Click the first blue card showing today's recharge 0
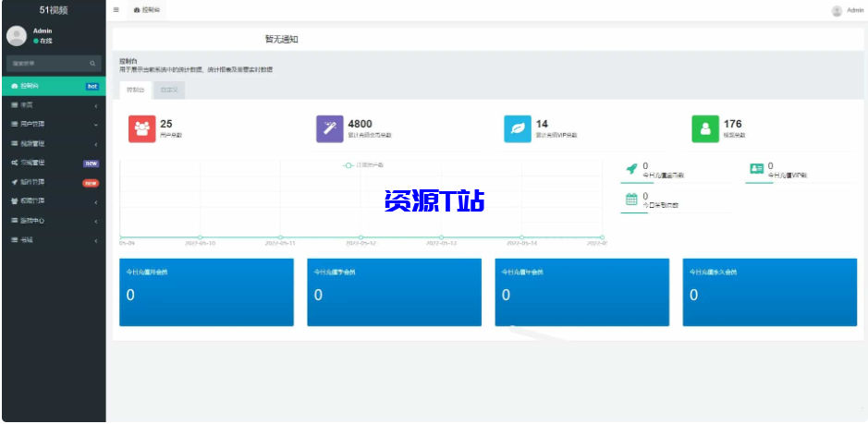The height and width of the screenshot is (424, 868). point(206,292)
